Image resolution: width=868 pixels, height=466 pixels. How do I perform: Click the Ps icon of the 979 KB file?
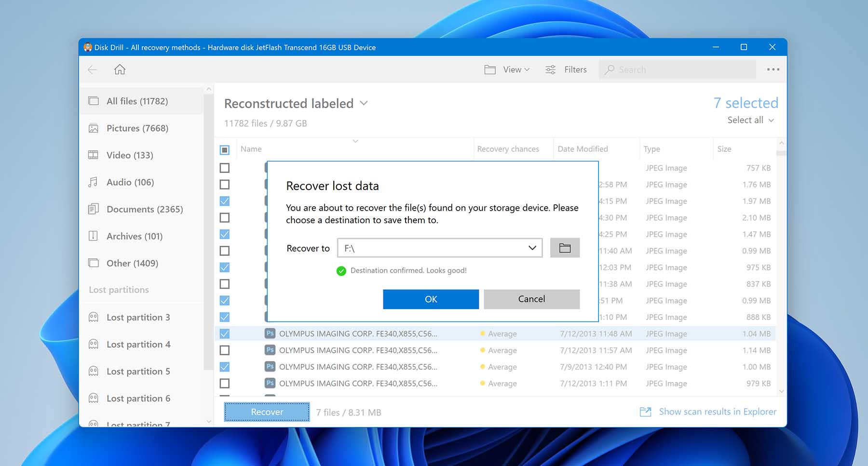[270, 383]
